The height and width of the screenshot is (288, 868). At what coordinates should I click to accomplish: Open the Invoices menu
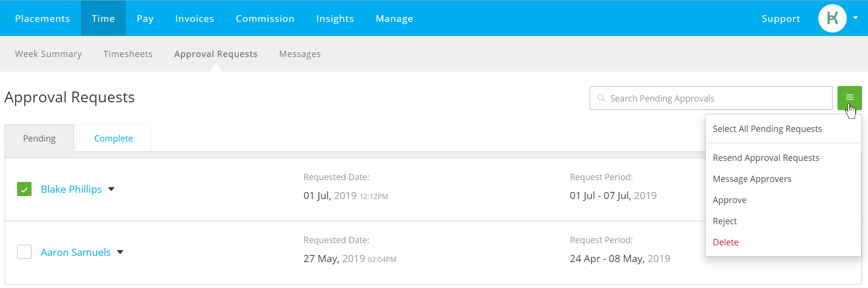pos(195,19)
